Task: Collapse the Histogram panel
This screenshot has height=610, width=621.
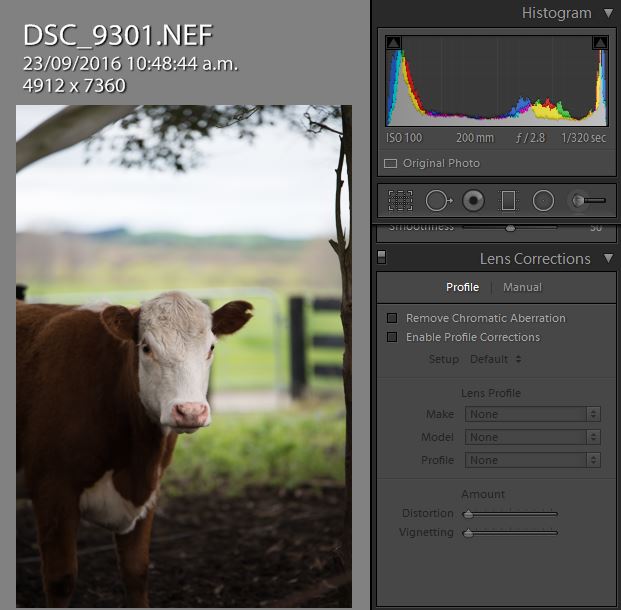Action: pyautogui.click(x=609, y=13)
